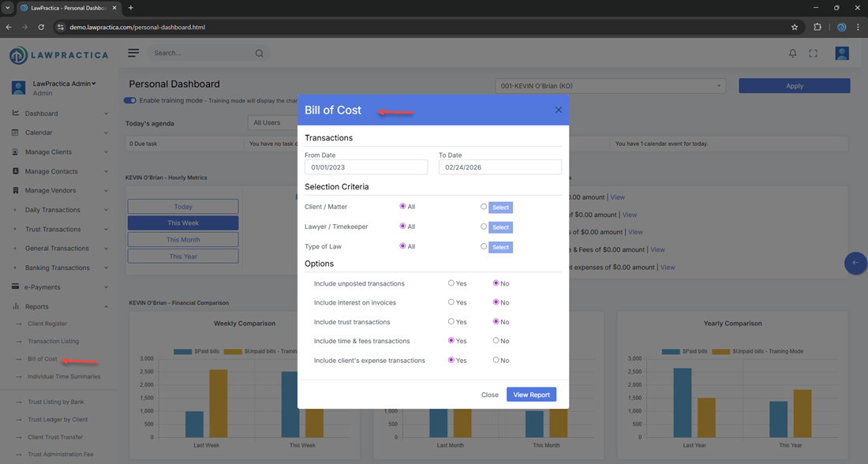This screenshot has width=868, height=464.
Task: Click the View Report button
Action: [531, 395]
